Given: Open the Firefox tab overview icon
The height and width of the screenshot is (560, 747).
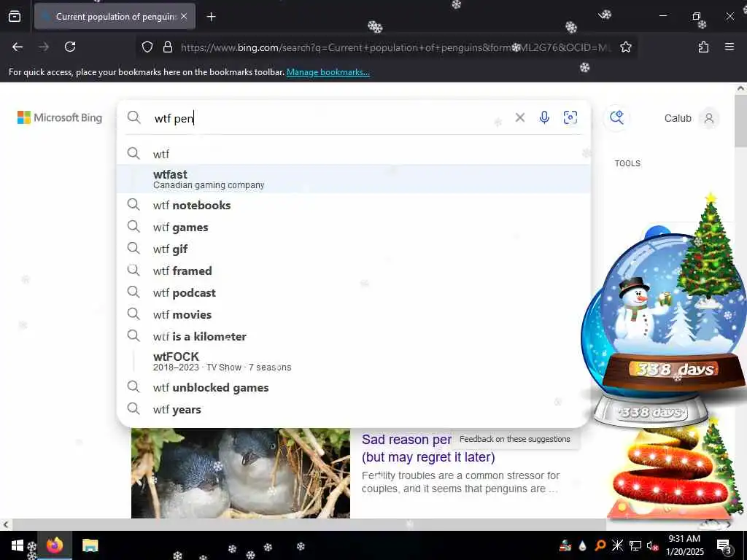Looking at the screenshot, I should pos(15,17).
